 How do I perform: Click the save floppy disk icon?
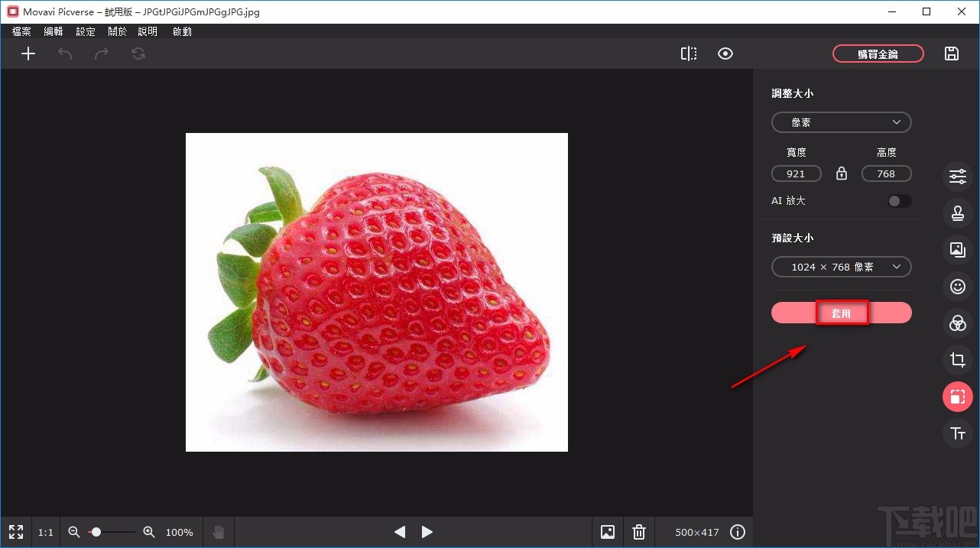(x=952, y=54)
